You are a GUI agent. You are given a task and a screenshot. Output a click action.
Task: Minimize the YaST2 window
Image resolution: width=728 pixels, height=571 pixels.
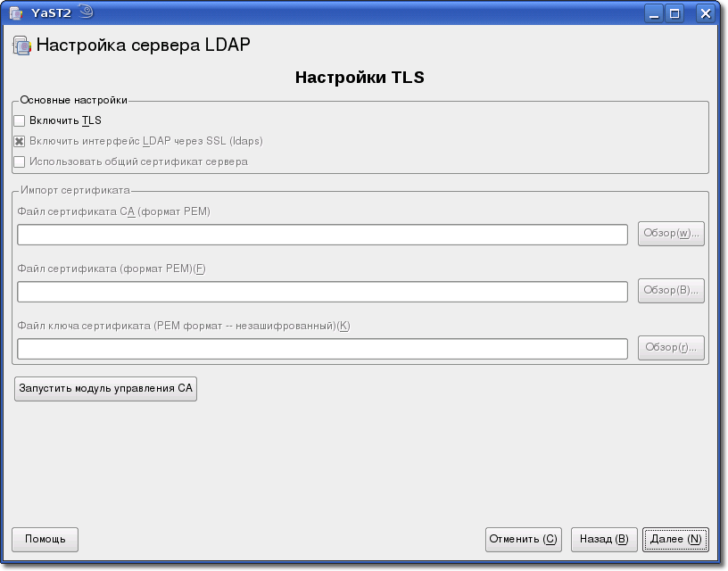coord(654,13)
